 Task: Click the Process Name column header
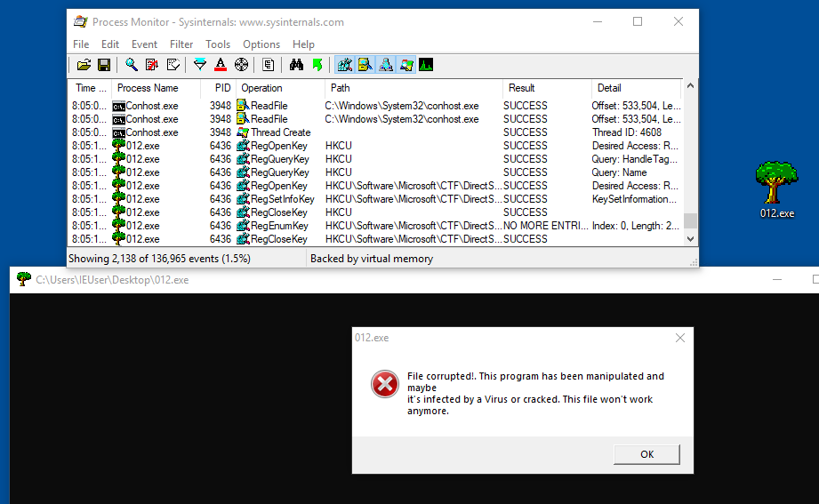[x=156, y=88]
